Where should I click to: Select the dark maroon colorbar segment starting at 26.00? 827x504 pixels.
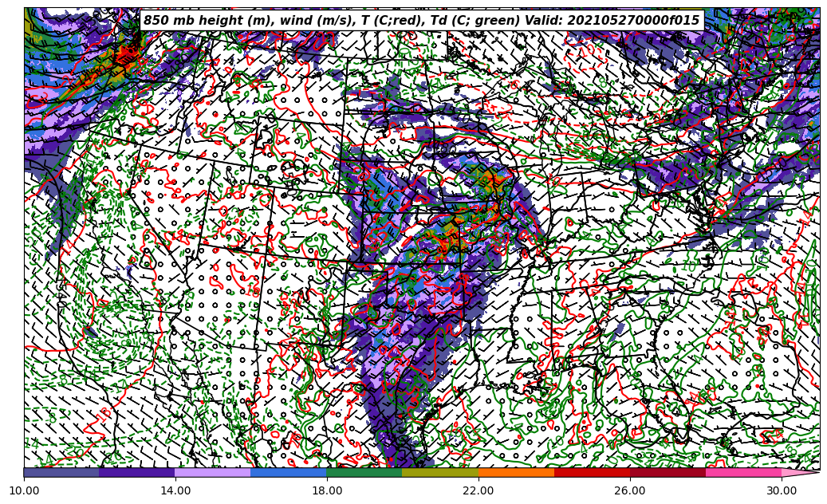pos(668,472)
